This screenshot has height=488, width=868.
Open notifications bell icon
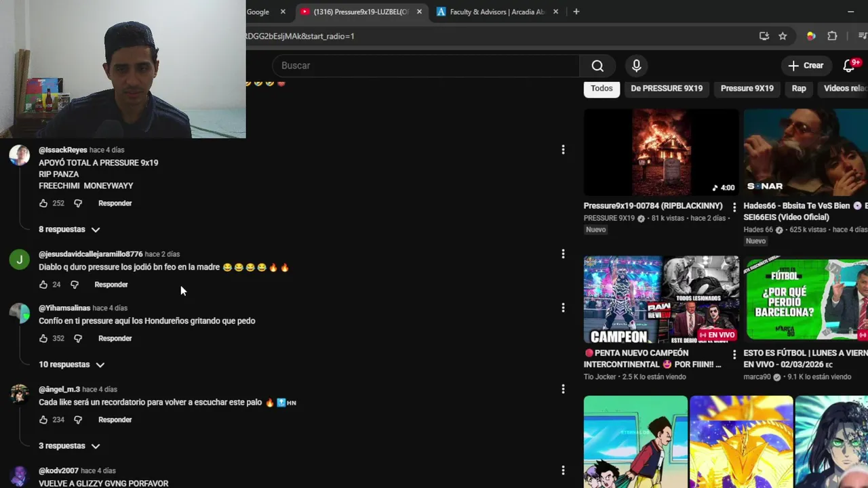point(849,66)
